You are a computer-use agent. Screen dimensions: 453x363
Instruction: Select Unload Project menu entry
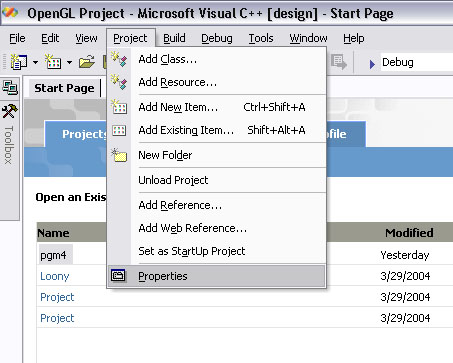[217, 180]
